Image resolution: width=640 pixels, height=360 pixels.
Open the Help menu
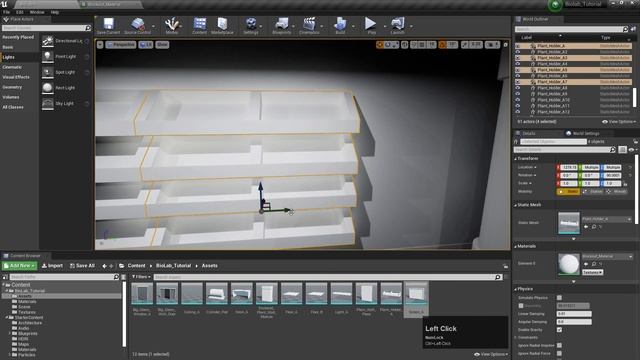click(x=55, y=12)
